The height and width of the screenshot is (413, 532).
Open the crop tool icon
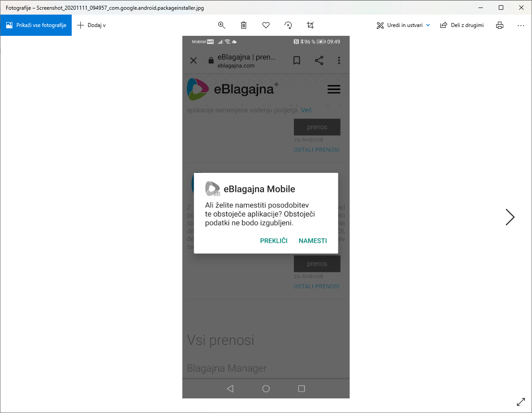coord(310,25)
